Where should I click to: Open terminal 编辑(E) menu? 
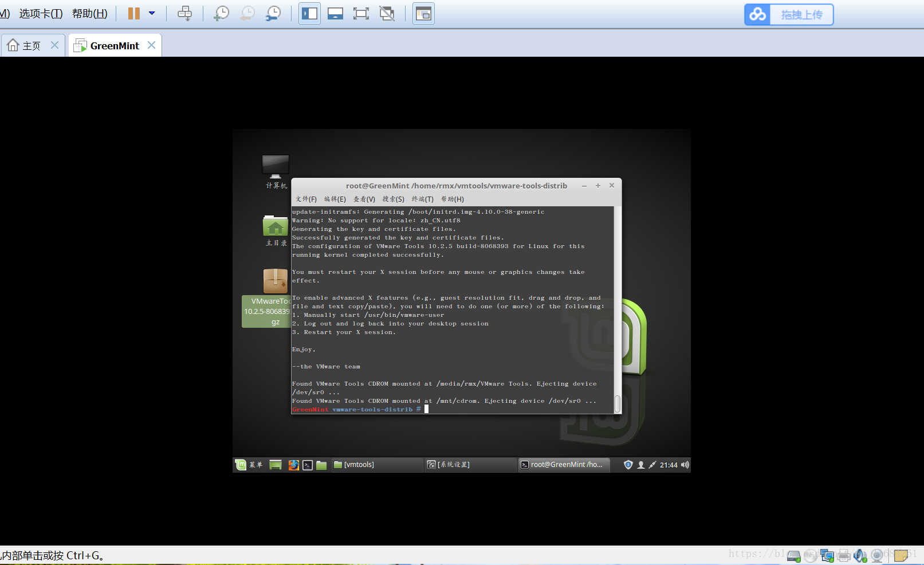[335, 199]
